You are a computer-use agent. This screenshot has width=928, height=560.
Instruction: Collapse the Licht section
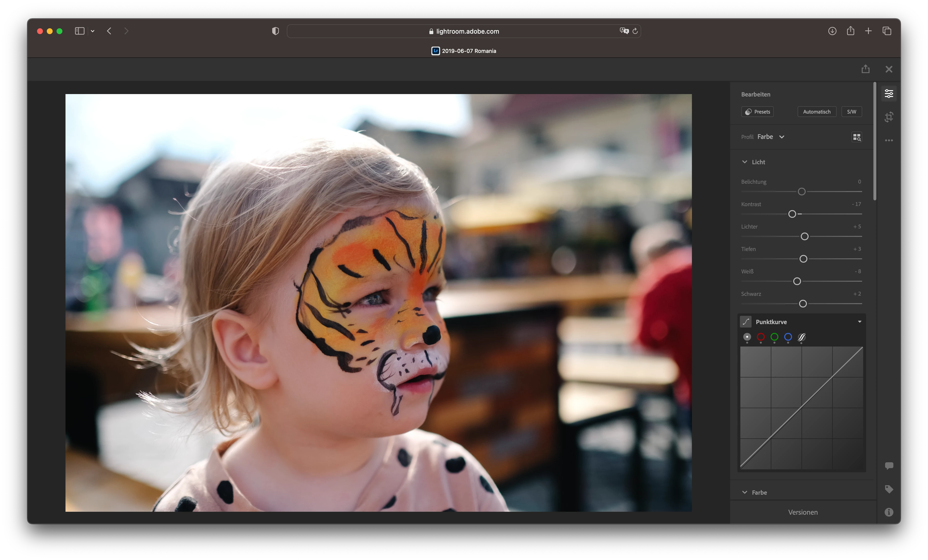[x=744, y=162]
